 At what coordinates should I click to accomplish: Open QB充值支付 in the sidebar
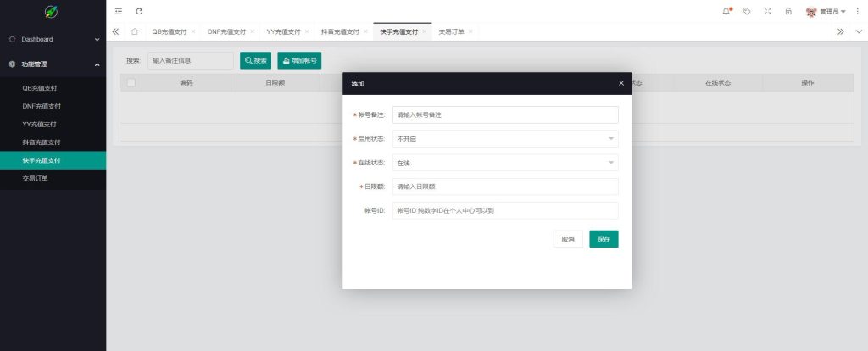[53, 88]
